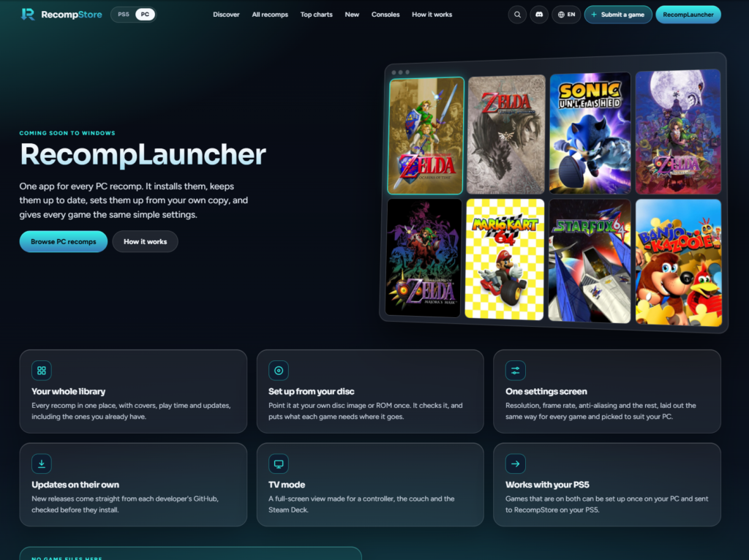Open the EN language selector
This screenshot has width=749, height=560.
click(567, 15)
